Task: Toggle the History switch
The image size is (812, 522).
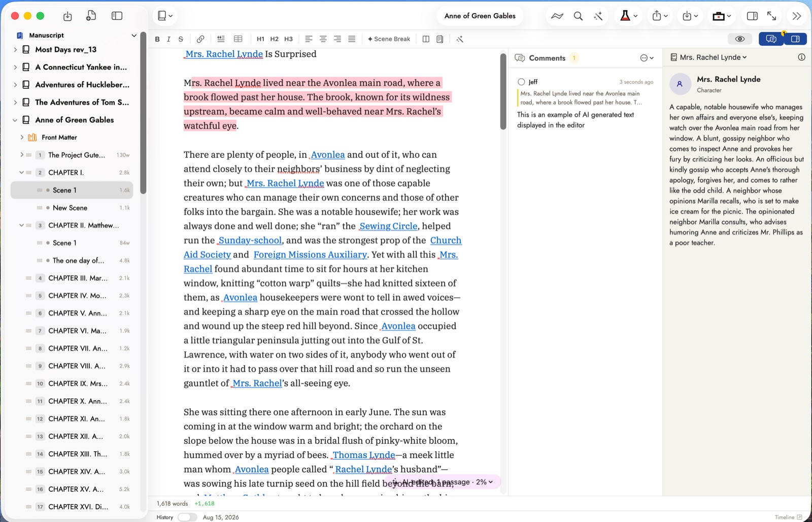Action: tap(187, 517)
